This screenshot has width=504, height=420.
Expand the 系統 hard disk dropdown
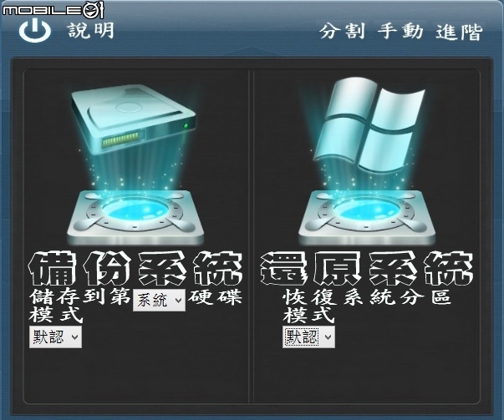(159, 301)
